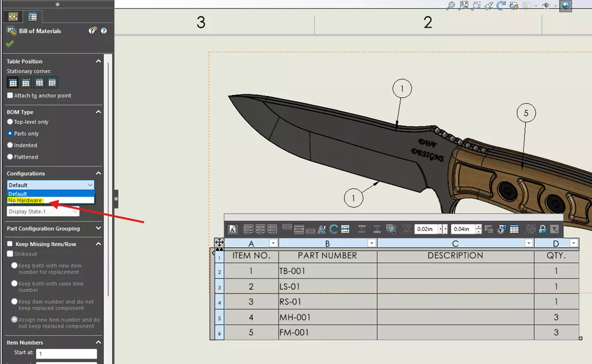Increase row height with 0.04in stepper arrow
The width and height of the screenshot is (592, 364).
click(479, 227)
